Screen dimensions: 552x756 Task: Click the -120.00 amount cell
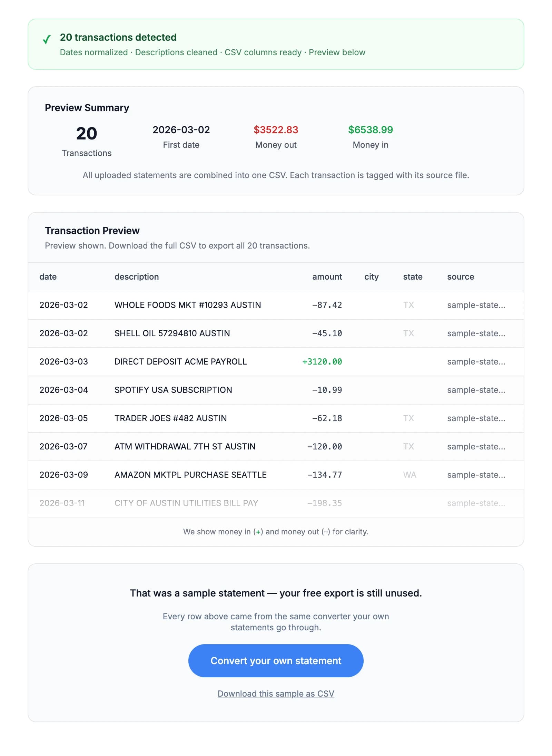pos(325,446)
